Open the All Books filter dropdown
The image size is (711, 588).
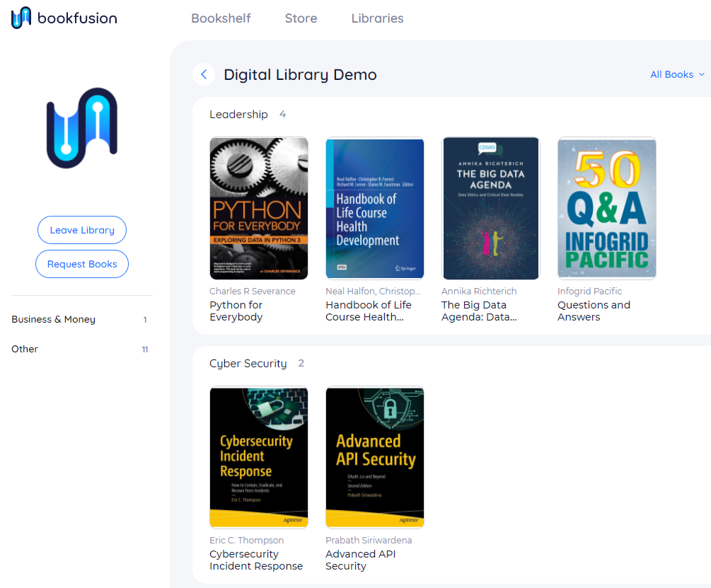pyautogui.click(x=678, y=74)
